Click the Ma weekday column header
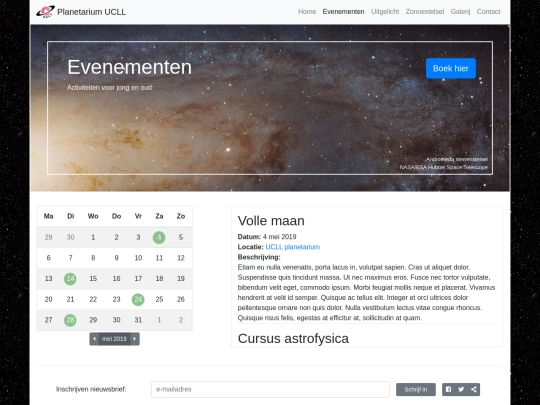 click(x=49, y=216)
